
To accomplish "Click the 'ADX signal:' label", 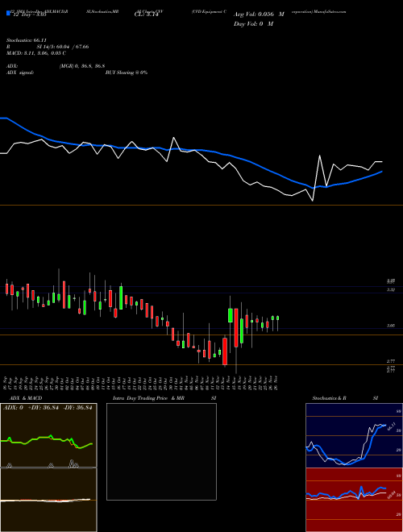I will tap(20, 73).
